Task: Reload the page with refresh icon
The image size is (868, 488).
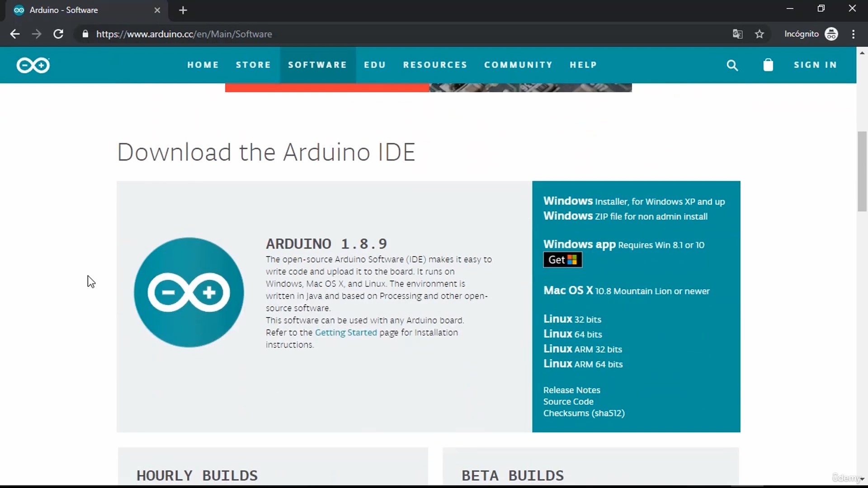Action: [58, 34]
